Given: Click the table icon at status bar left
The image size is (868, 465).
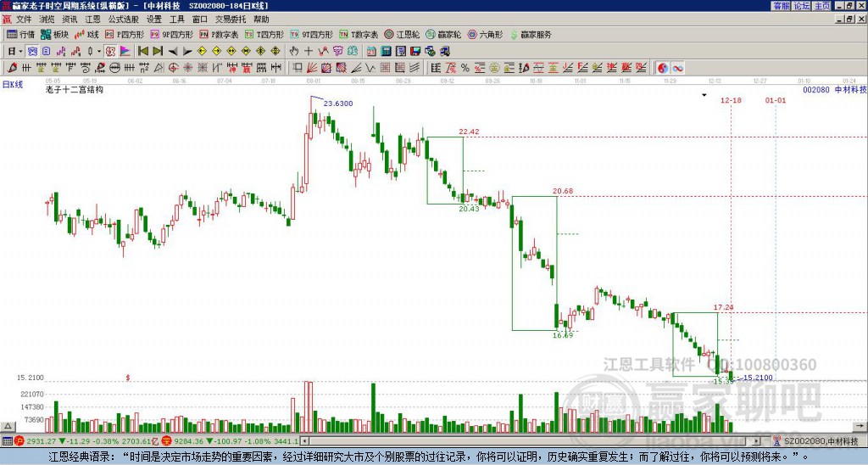Looking at the screenshot, I should click(x=7, y=441).
